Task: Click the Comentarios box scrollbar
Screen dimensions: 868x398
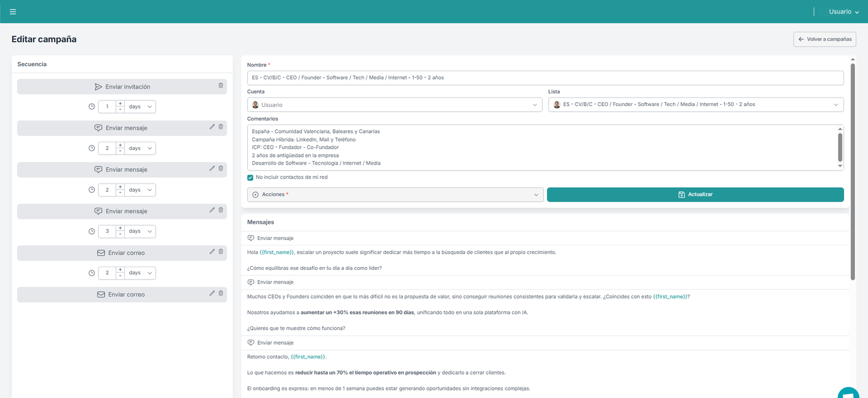Action: pos(840,147)
